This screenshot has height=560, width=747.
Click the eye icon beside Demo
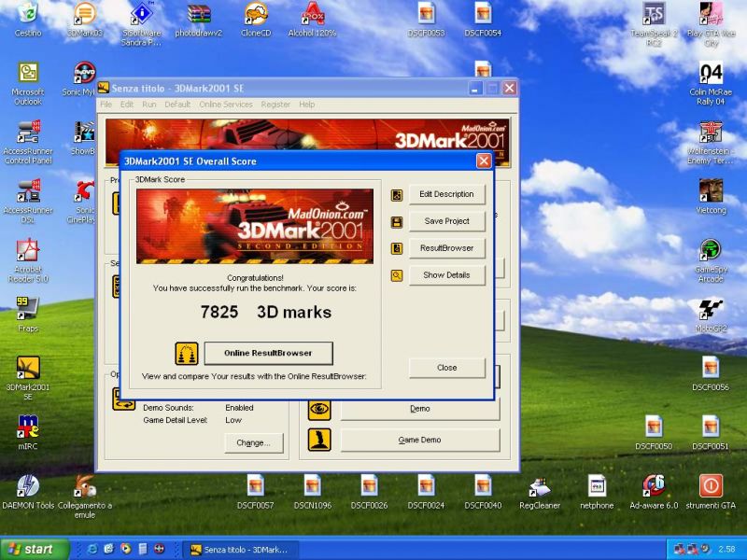pyautogui.click(x=319, y=409)
